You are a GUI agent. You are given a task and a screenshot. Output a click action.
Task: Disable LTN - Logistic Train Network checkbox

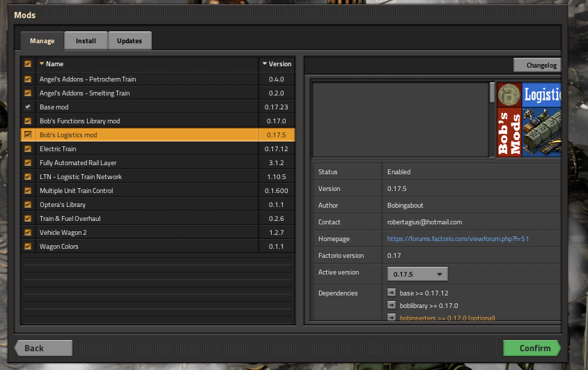[28, 176]
